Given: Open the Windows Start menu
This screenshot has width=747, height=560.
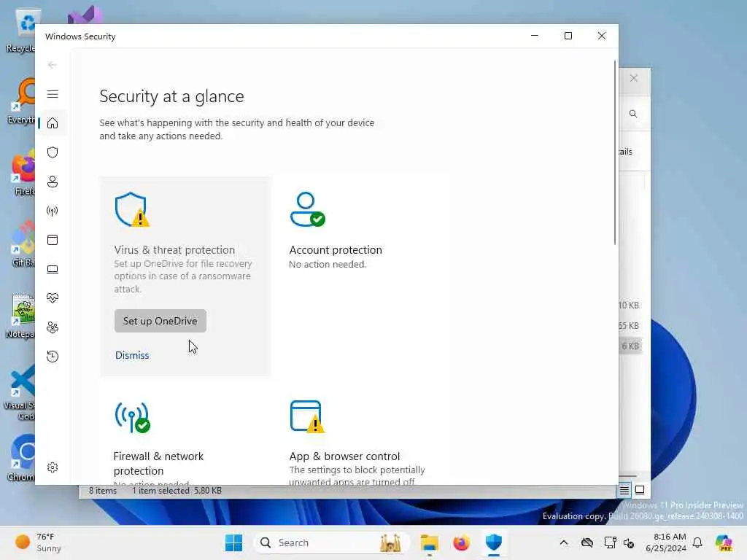Looking at the screenshot, I should 233,542.
